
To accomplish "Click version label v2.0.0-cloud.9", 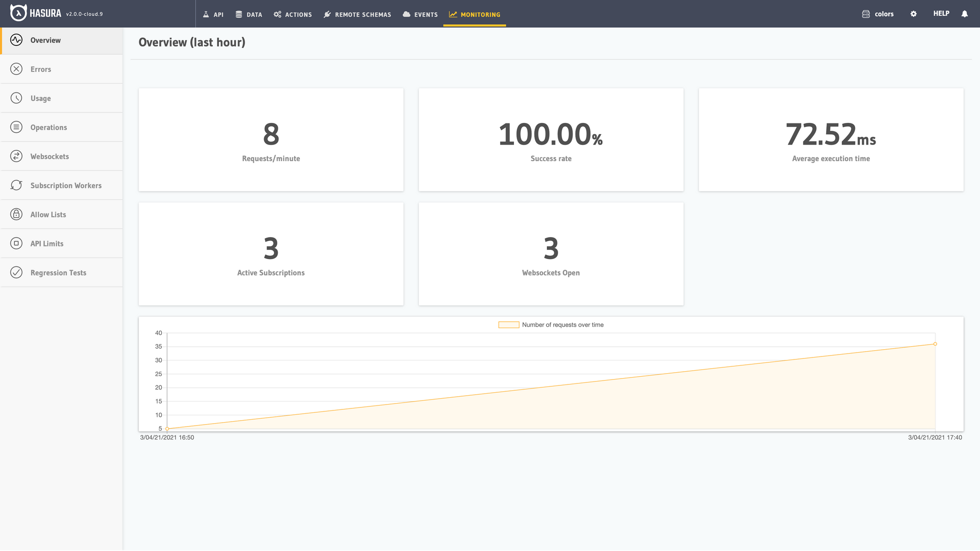I will [x=84, y=14].
